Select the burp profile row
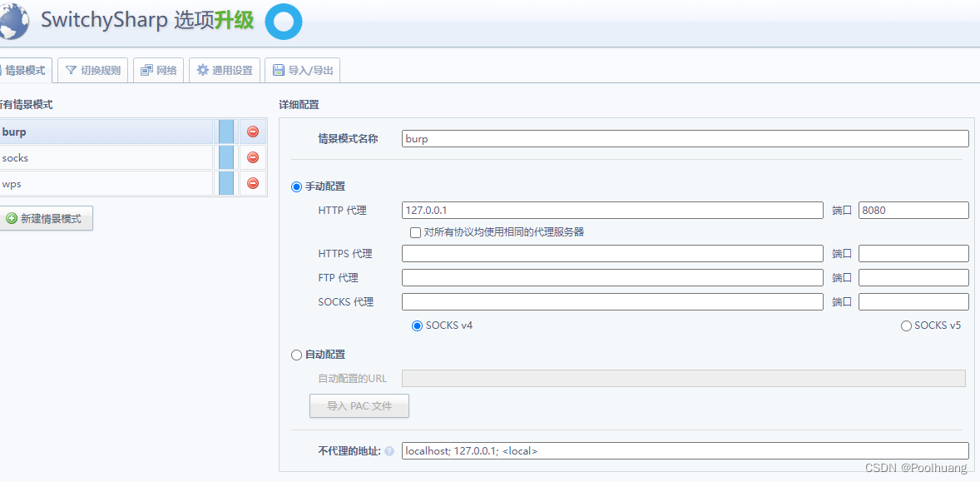This screenshot has height=482, width=980. 106,132
